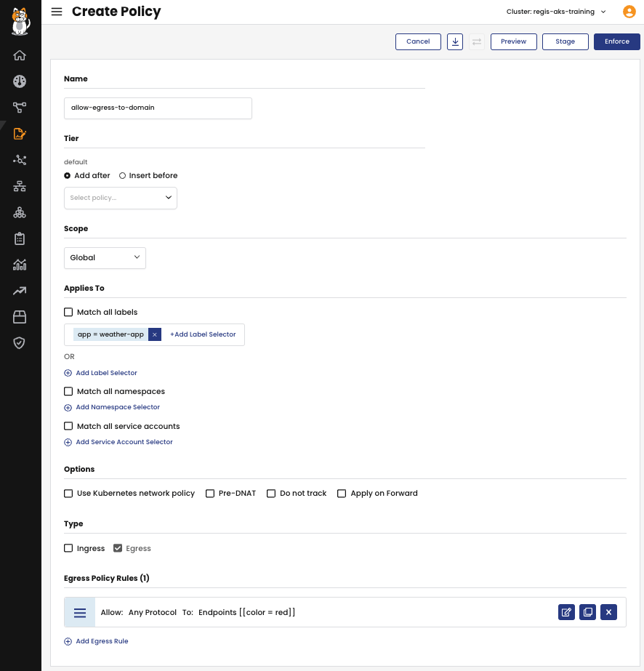Check the Ingress type checkbox
This screenshot has height=671, width=644.
click(x=68, y=548)
